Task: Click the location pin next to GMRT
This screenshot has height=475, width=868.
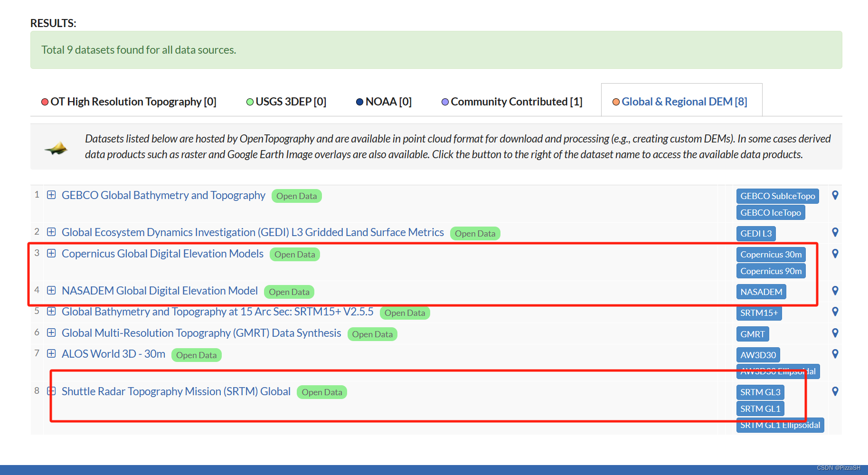Action: (x=835, y=333)
